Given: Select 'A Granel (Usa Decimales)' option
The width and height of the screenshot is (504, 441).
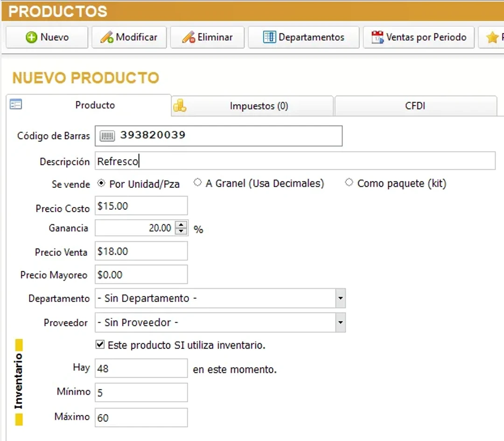Looking at the screenshot, I should click(197, 183).
